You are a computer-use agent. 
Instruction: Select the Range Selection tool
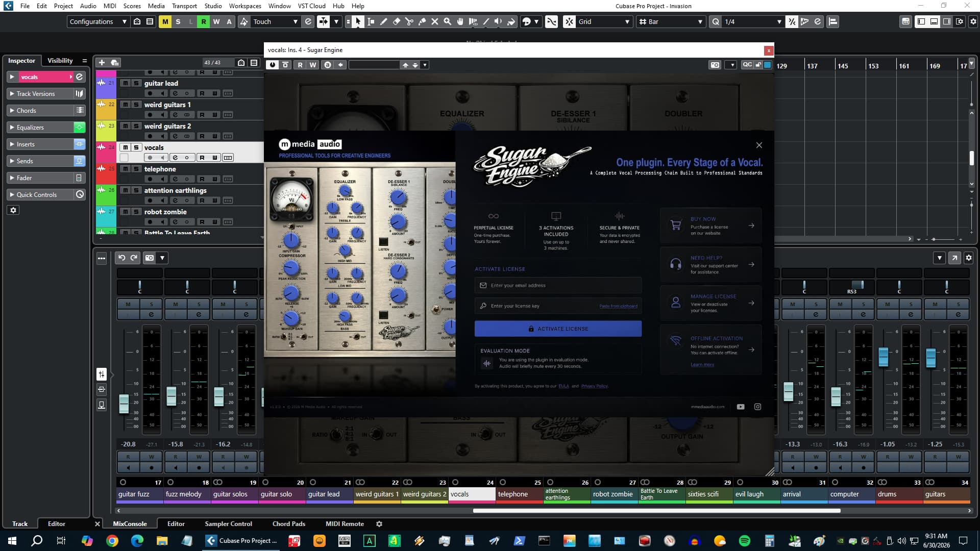(371, 21)
